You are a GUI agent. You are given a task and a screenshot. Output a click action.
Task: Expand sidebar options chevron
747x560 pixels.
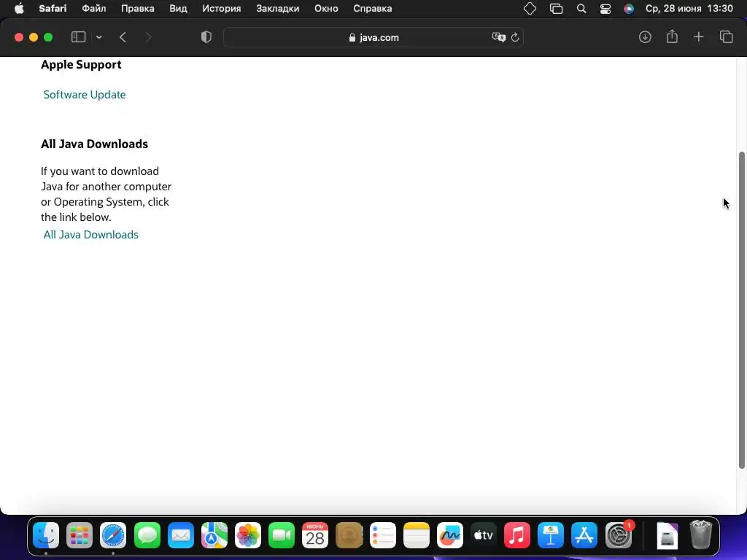pyautogui.click(x=99, y=37)
